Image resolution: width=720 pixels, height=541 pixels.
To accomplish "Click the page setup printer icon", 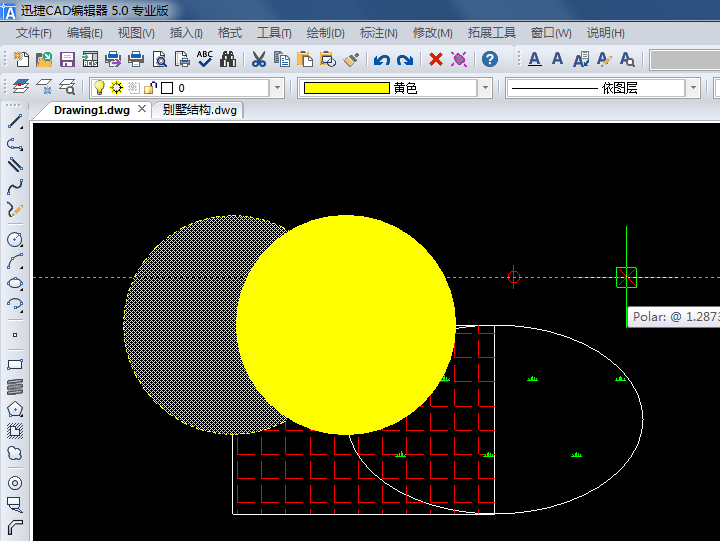I will click(182, 59).
